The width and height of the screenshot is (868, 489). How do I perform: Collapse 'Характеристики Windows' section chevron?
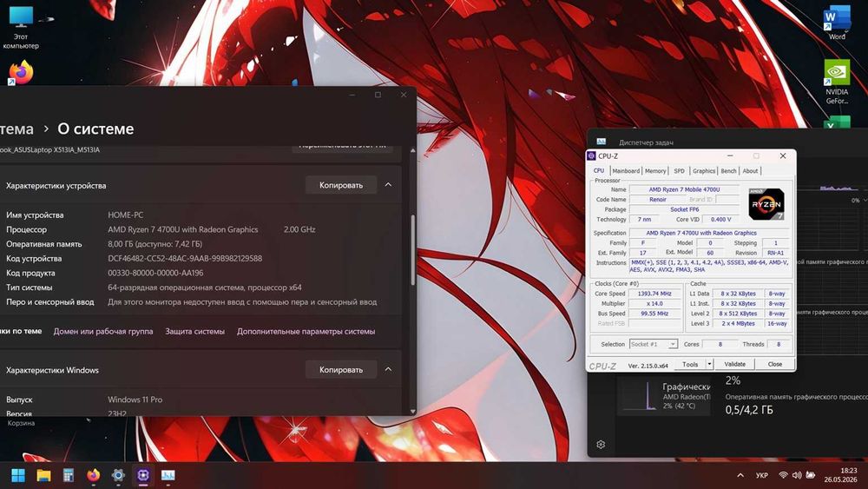pyautogui.click(x=388, y=369)
